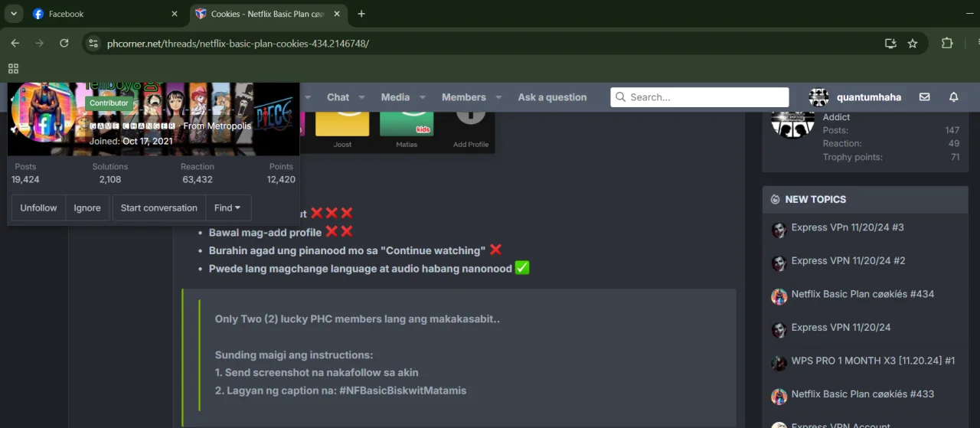The width and height of the screenshot is (980, 428).
Task: Open the Members menu
Action: (464, 97)
